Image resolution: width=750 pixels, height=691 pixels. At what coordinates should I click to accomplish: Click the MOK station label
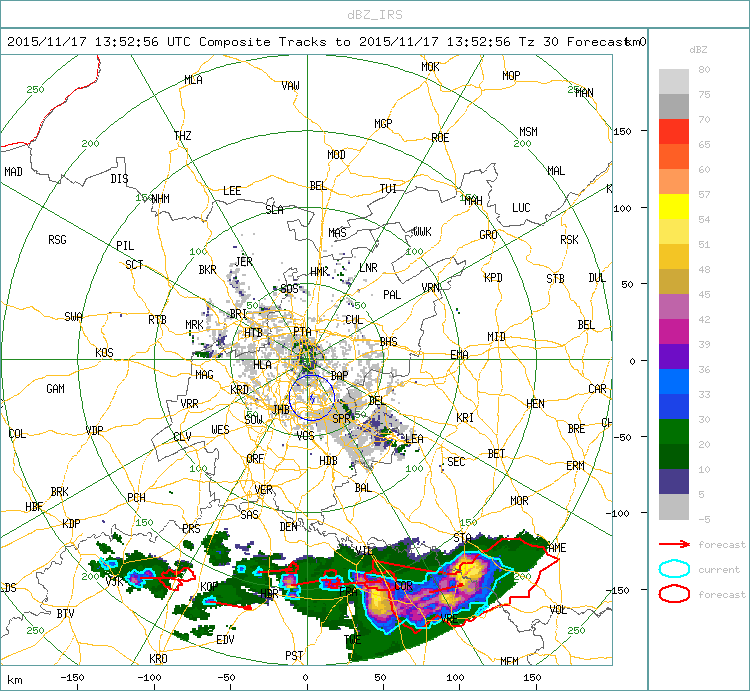coord(430,67)
